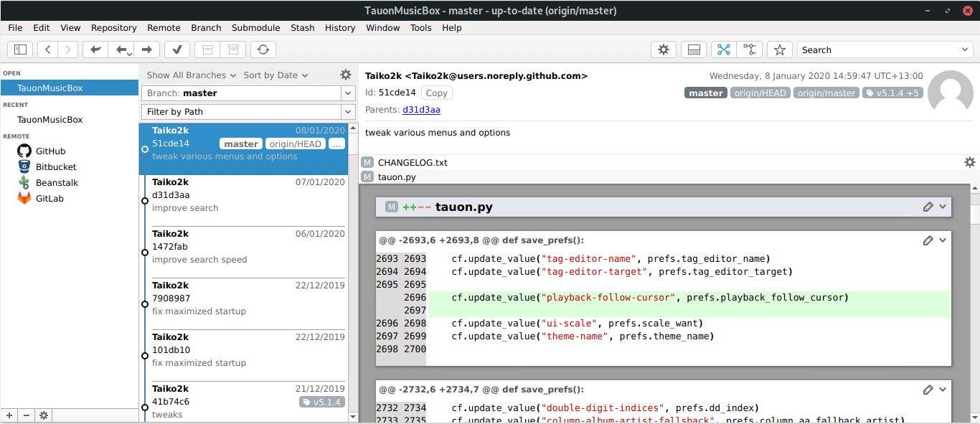This screenshot has height=424, width=980.
Task: Open parent commit d31d3aa link
Action: click(x=422, y=110)
